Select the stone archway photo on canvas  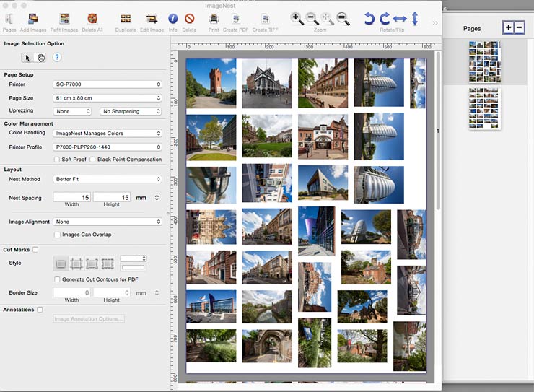tap(267, 346)
